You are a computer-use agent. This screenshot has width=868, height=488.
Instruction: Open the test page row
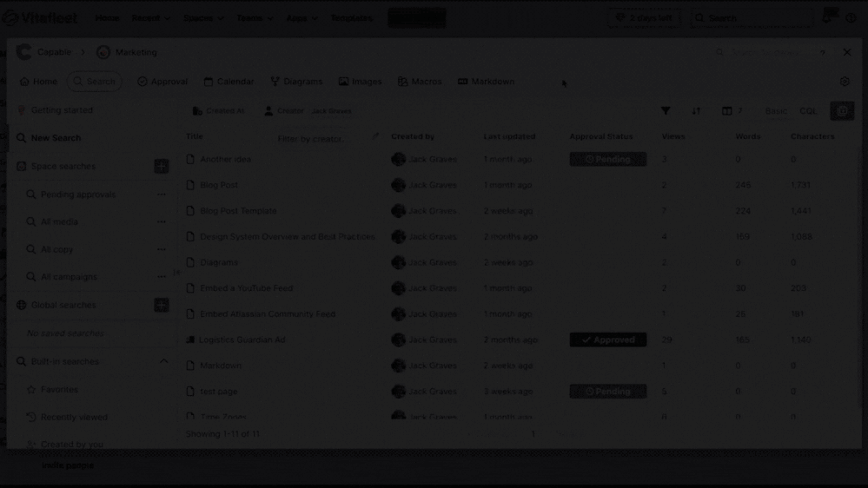coord(219,391)
